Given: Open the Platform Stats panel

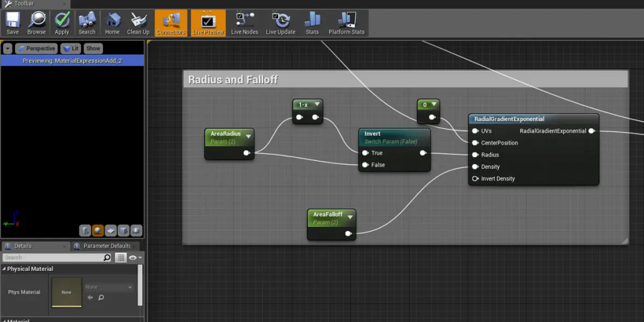Looking at the screenshot, I should 347,23.
